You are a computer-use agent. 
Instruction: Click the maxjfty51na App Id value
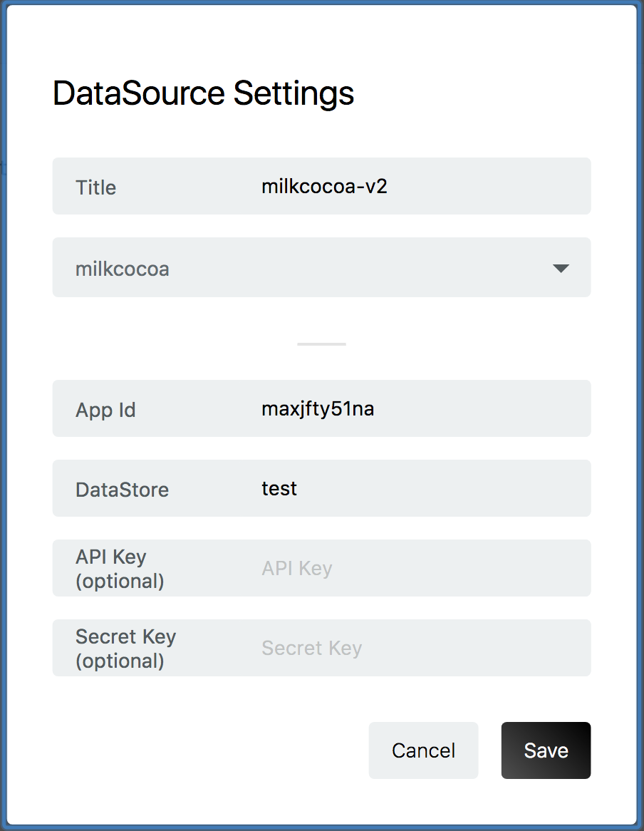[318, 408]
